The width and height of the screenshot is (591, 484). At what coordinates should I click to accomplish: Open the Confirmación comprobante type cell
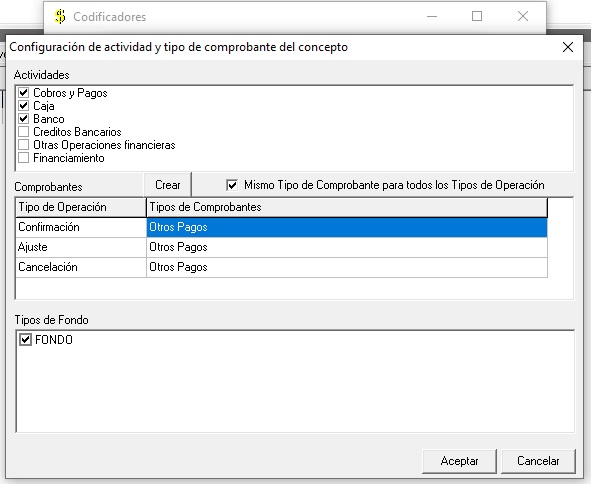point(347,227)
